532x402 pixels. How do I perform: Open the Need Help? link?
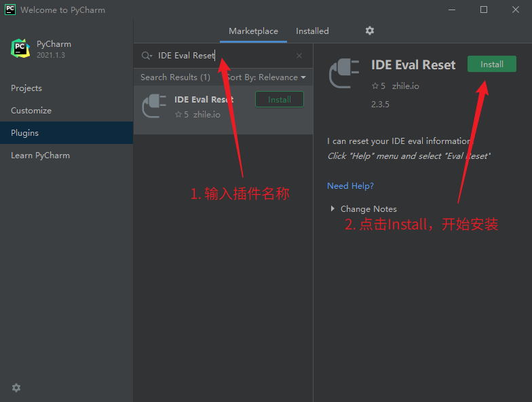pyautogui.click(x=350, y=185)
